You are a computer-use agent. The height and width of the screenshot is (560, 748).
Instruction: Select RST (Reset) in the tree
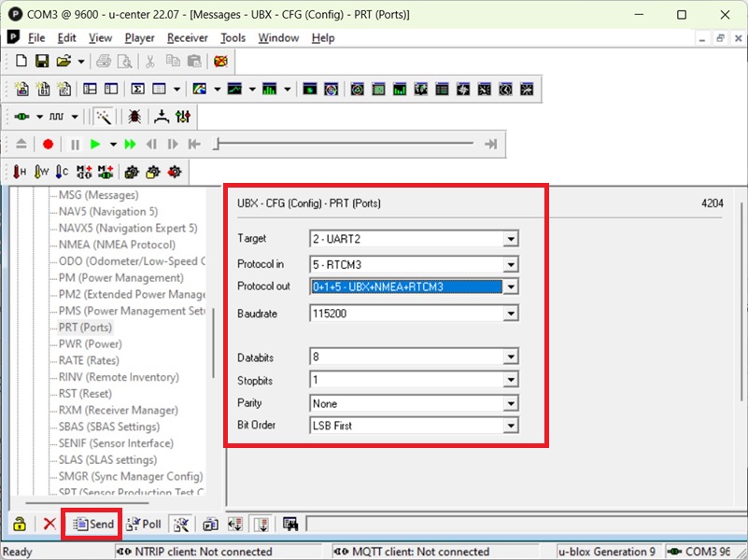[85, 394]
